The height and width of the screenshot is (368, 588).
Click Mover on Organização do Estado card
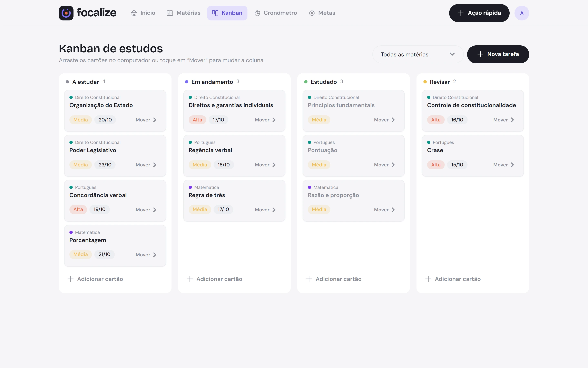click(x=146, y=120)
